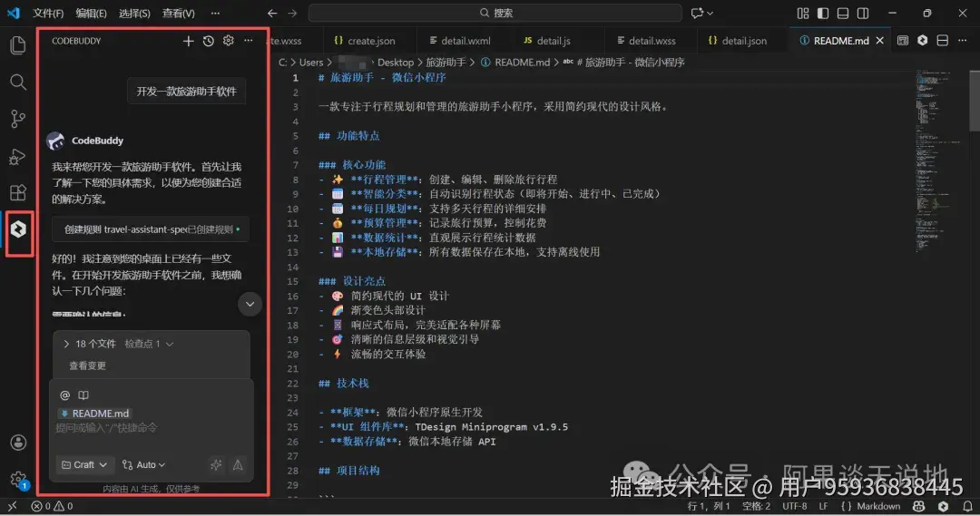Click the enhance prompt sparkle icon
Viewport: 980px width, 516px height.
pyautogui.click(x=216, y=465)
